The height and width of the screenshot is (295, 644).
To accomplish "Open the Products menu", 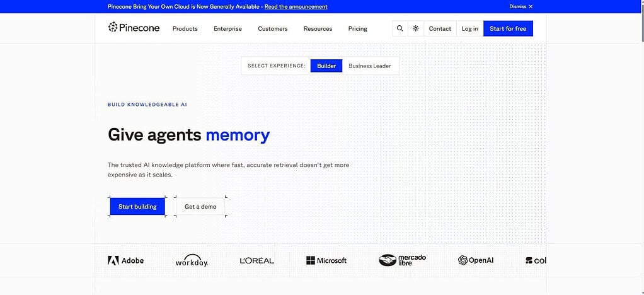I will click(x=185, y=29).
